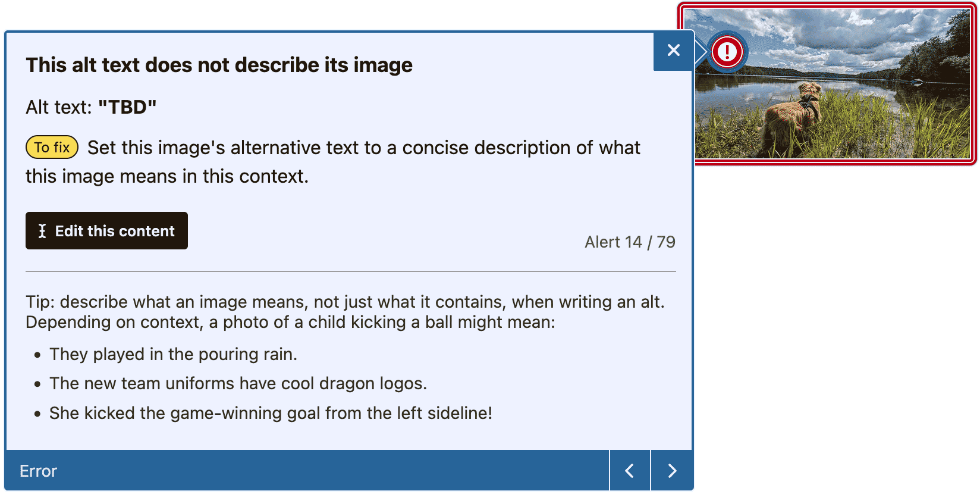Click the panel heading about alt text
980x494 pixels.
[219, 65]
